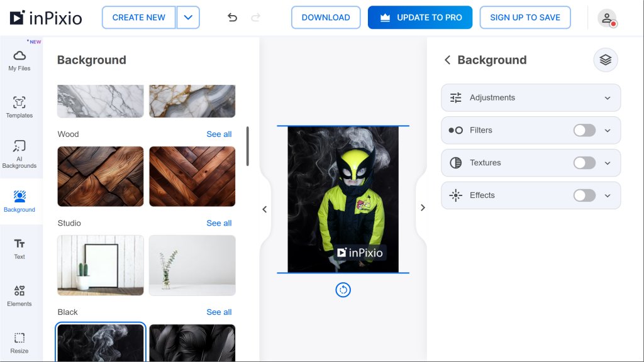Open My Files in the sidebar
The height and width of the screenshot is (362, 644).
point(19,61)
